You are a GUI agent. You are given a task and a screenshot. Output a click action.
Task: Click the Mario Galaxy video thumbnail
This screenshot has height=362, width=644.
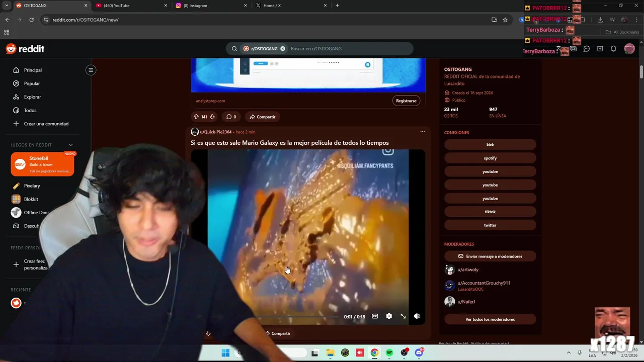(308, 236)
